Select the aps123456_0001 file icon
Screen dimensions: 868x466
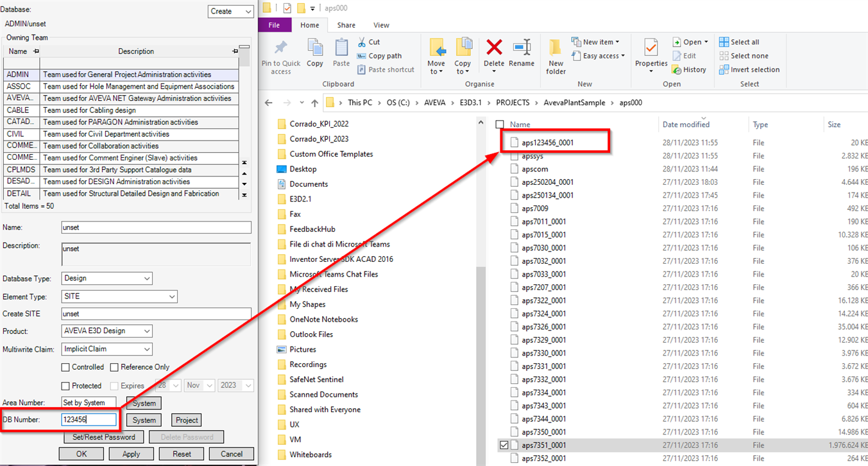tap(515, 142)
